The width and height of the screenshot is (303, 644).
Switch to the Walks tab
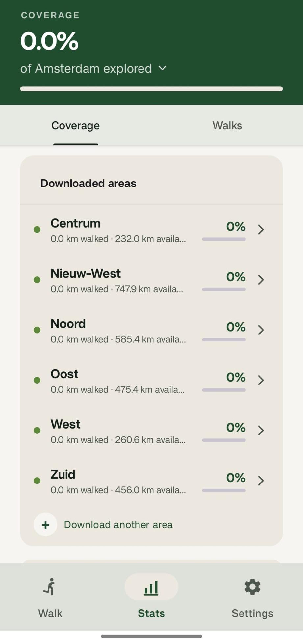(x=227, y=125)
